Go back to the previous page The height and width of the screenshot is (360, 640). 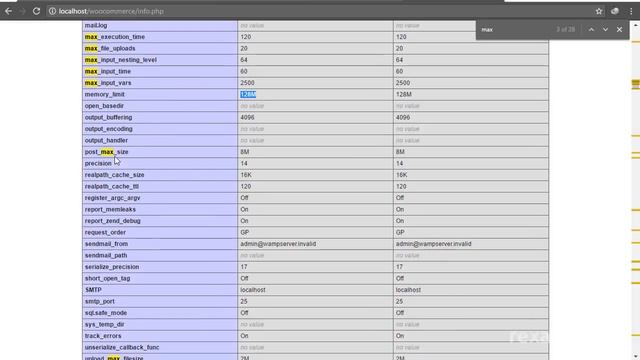pyautogui.click(x=8, y=11)
